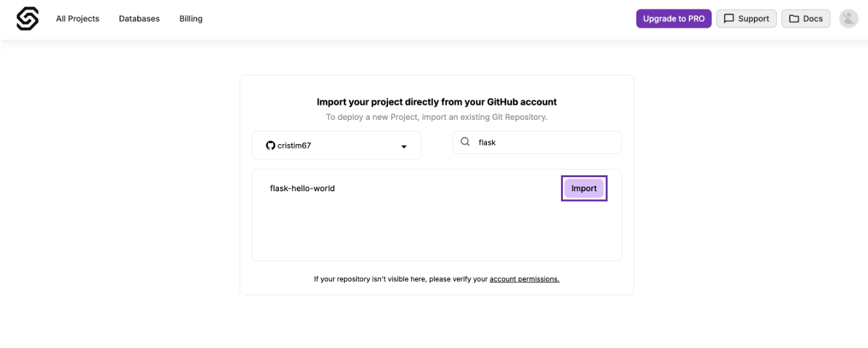
Task: Click Upgrade to PRO button
Action: (x=674, y=18)
